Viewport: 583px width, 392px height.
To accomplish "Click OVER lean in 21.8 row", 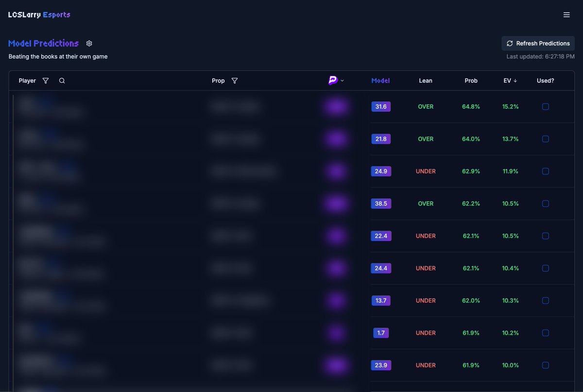I will [x=426, y=139].
